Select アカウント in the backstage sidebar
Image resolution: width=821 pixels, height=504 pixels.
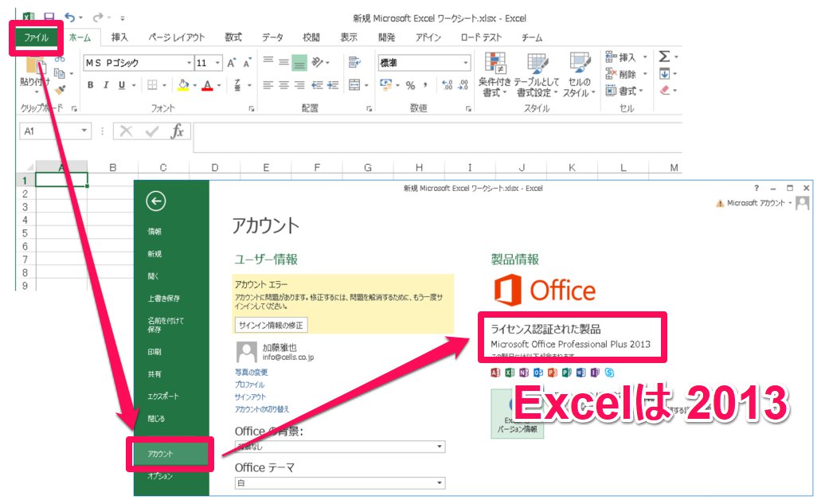click(x=170, y=455)
